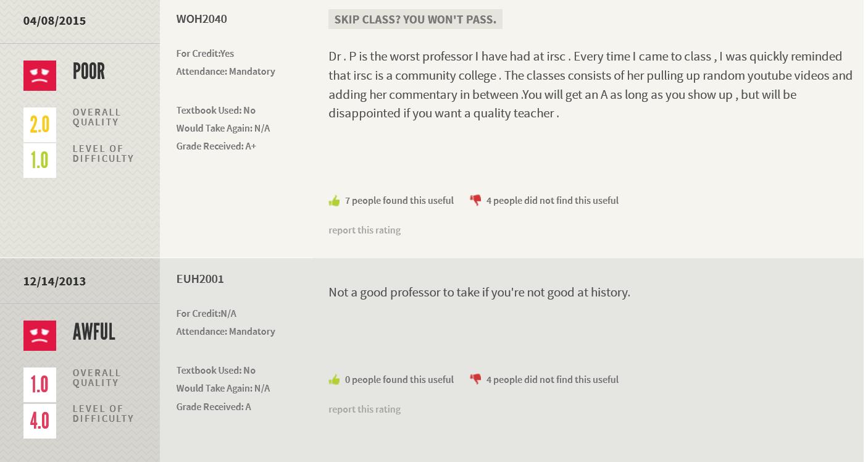Click the EUH2001 course code
This screenshot has height=462, width=868.
(200, 279)
